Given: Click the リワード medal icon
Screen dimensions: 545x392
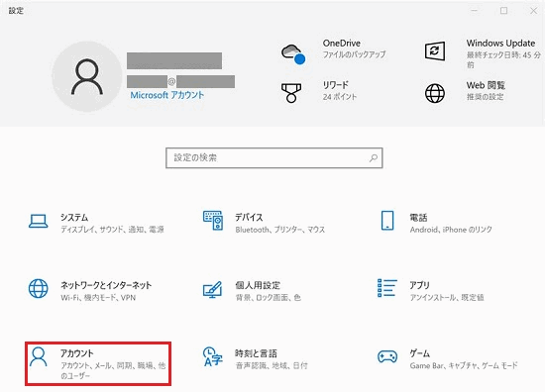Looking at the screenshot, I should pyautogui.click(x=291, y=93).
